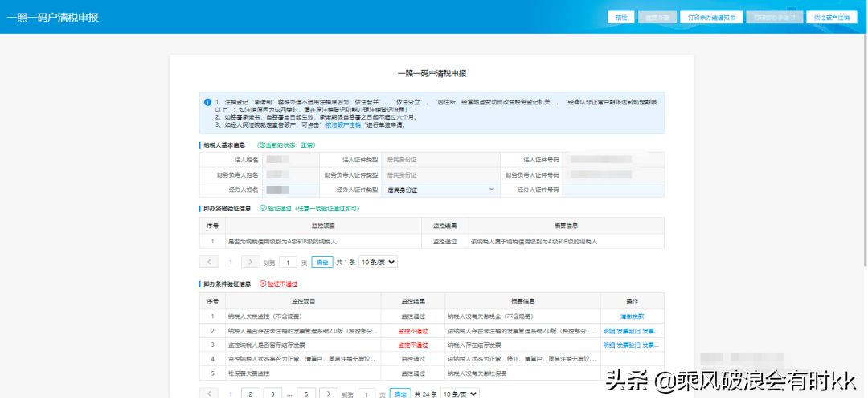Click page number input in 即办资格 pagination
Image resolution: width=868 pixels, height=404 pixels.
coord(288,262)
